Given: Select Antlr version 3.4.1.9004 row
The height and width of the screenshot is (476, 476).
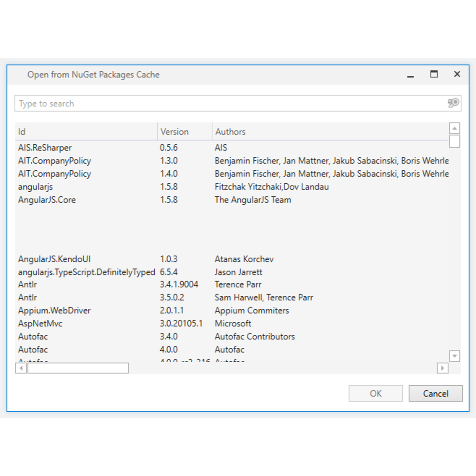Looking at the screenshot, I should coord(232,284).
